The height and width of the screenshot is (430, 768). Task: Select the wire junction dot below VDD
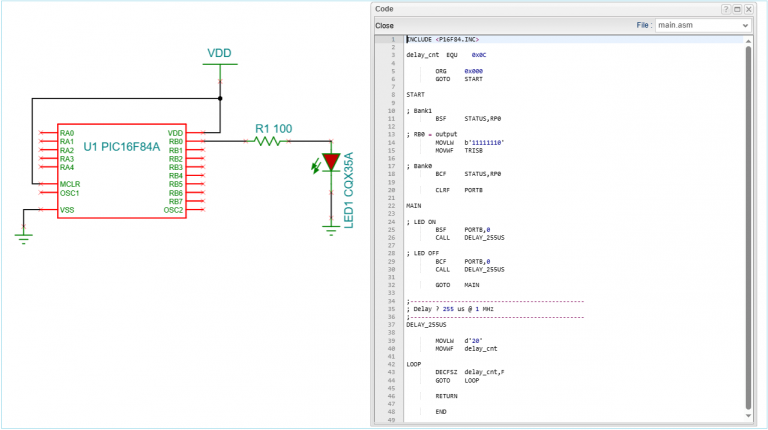(x=220, y=98)
